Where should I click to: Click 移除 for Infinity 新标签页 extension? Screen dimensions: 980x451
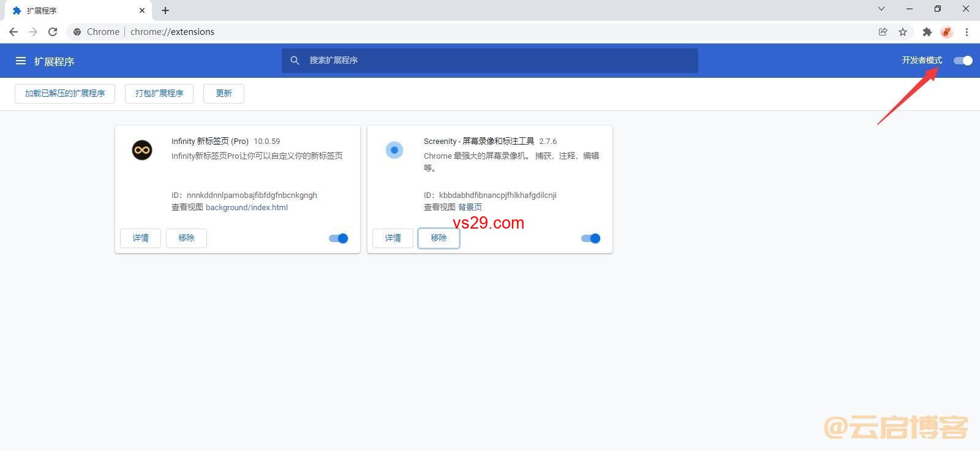(186, 238)
